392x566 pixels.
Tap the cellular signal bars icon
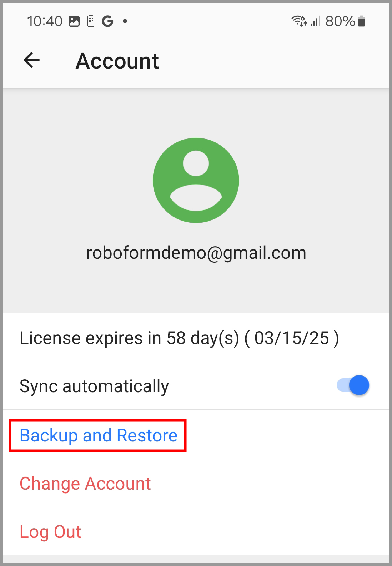pyautogui.click(x=315, y=21)
